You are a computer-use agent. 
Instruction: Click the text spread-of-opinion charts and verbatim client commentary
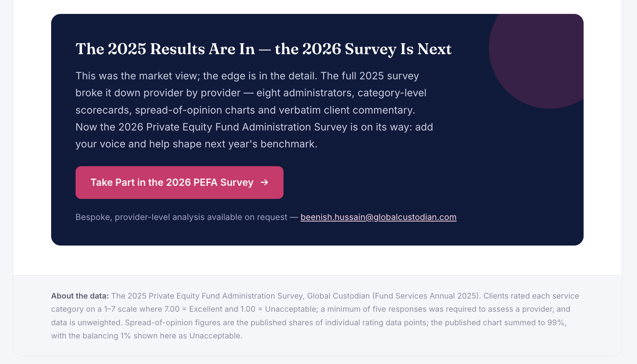(275, 110)
